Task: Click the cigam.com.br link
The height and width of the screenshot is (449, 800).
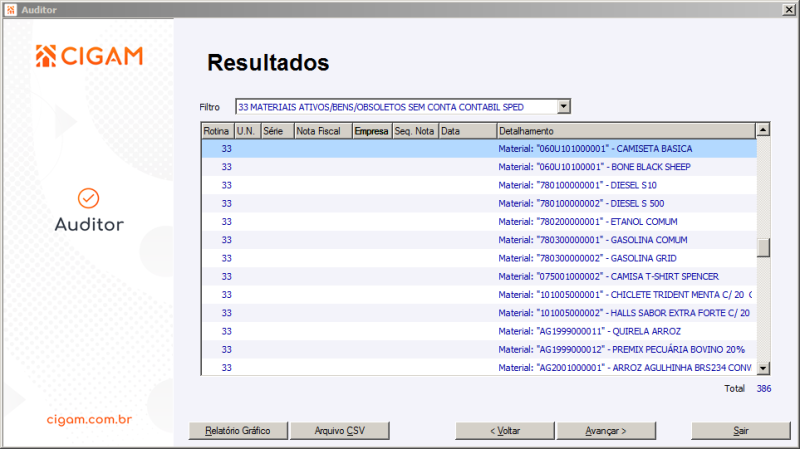Action: tap(89, 419)
